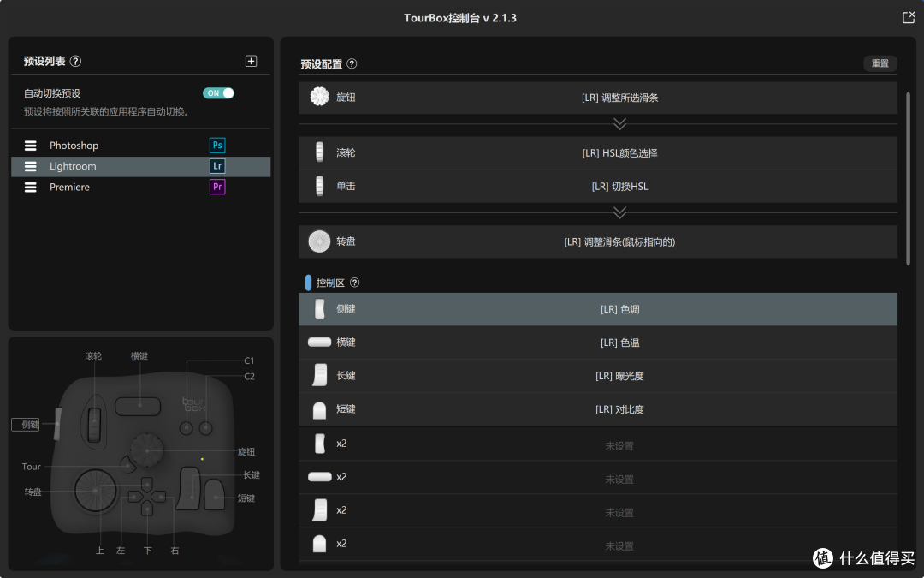Viewport: 924px width, 578px height.
Task: Click the [LR] 调整所选滑条 assignment
Action: (619, 98)
